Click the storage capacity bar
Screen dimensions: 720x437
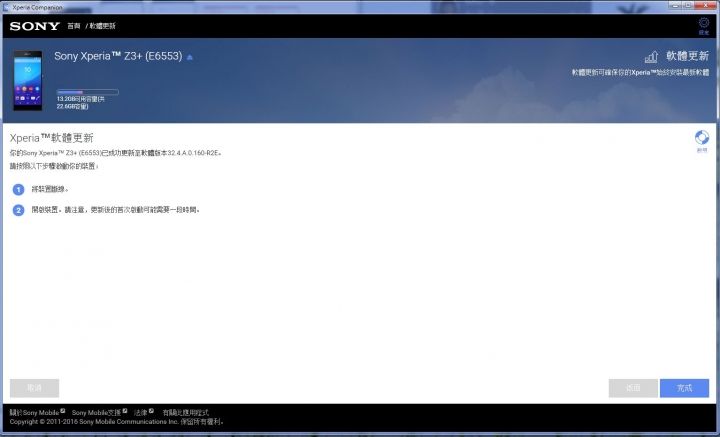(x=88, y=92)
